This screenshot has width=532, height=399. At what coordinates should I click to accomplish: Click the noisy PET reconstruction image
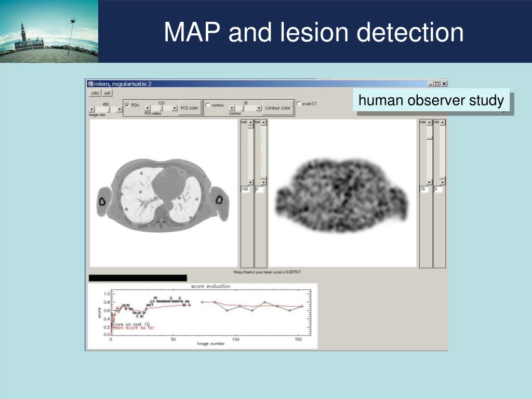[x=342, y=193]
